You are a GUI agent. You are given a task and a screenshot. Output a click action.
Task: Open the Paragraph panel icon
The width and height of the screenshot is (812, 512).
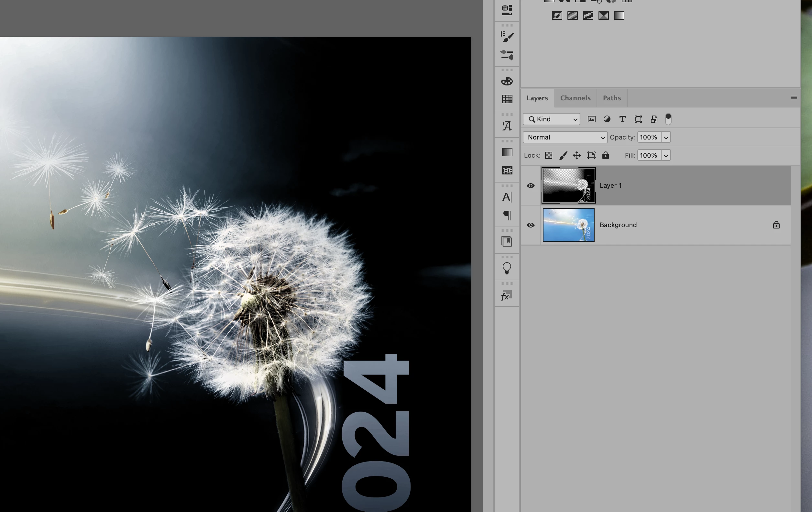pos(507,215)
